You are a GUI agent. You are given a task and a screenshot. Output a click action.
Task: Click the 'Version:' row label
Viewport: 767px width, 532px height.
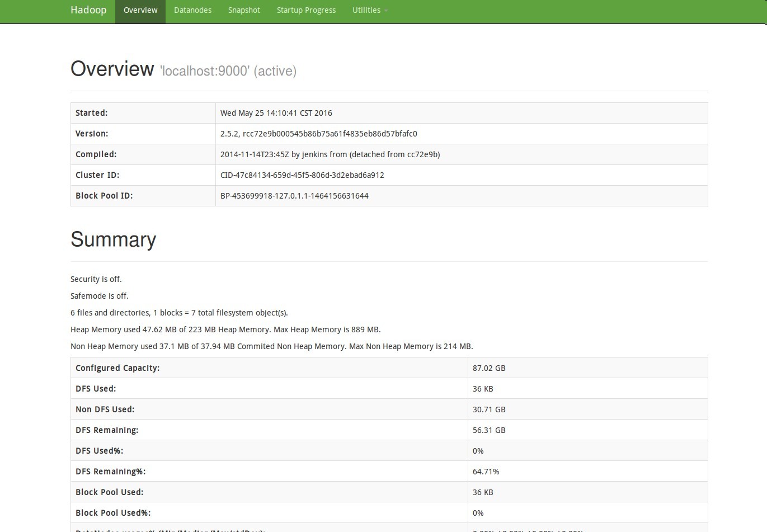pyautogui.click(x=92, y=134)
